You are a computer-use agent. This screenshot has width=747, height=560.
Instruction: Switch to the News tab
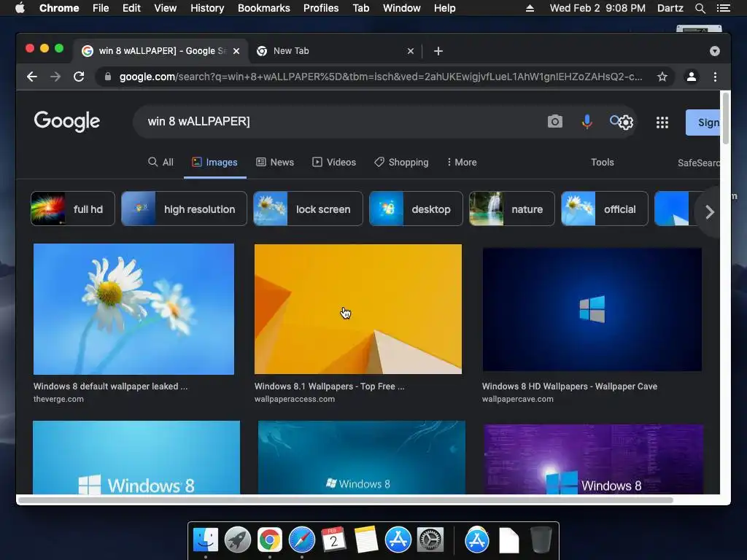point(275,163)
